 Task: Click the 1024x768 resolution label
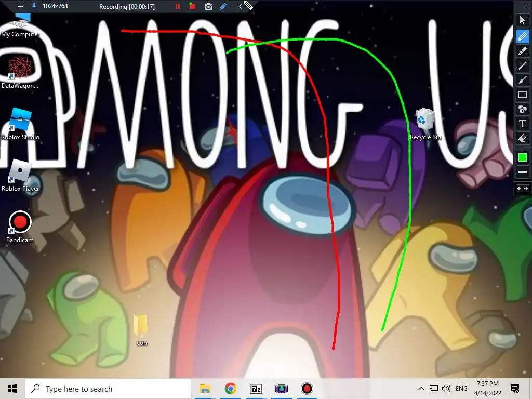55,6
